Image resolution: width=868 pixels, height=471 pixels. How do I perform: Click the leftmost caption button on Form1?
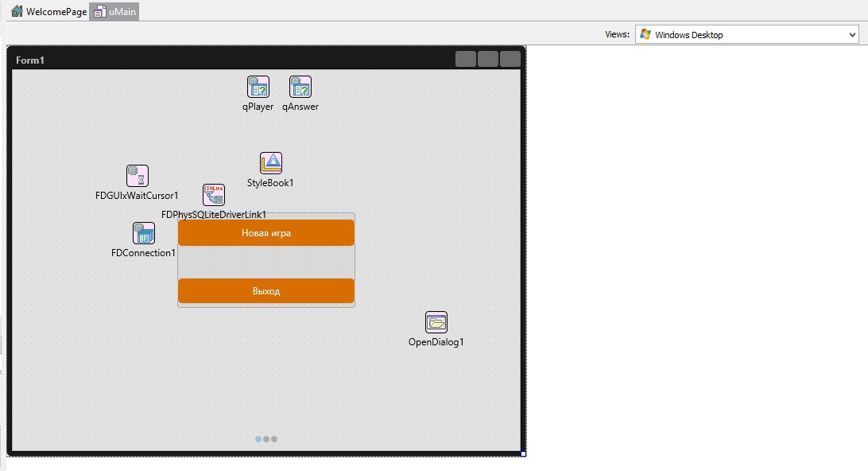pos(464,58)
